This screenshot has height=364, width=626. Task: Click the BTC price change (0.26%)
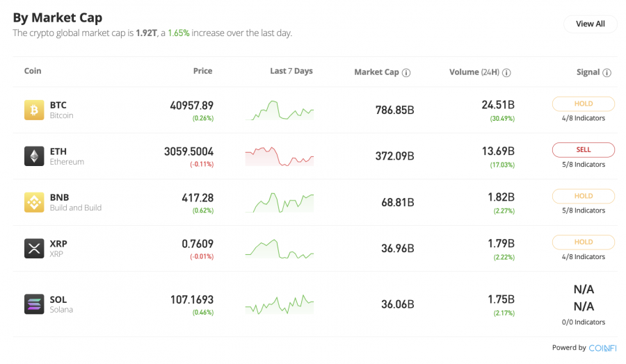[203, 118]
